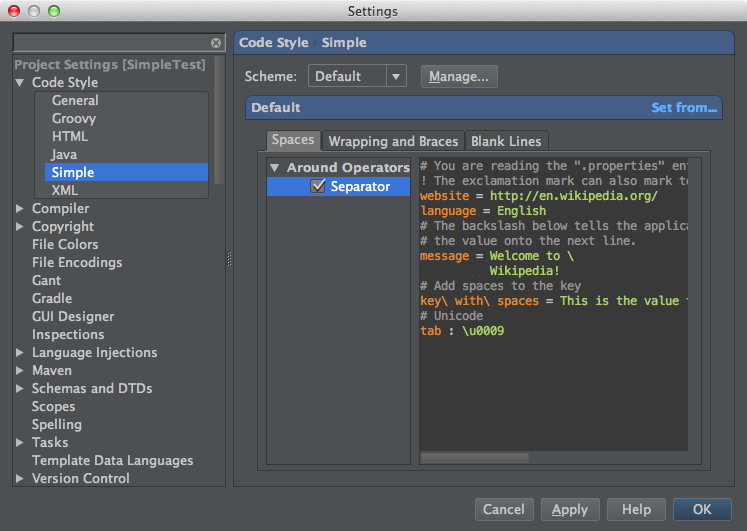
Task: Collapse the Around Operators group
Action: 275,168
